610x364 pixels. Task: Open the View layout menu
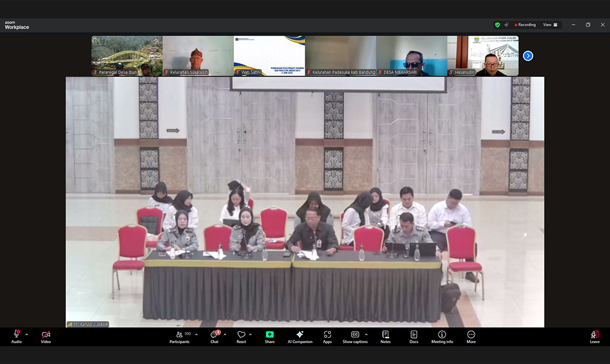coord(550,25)
